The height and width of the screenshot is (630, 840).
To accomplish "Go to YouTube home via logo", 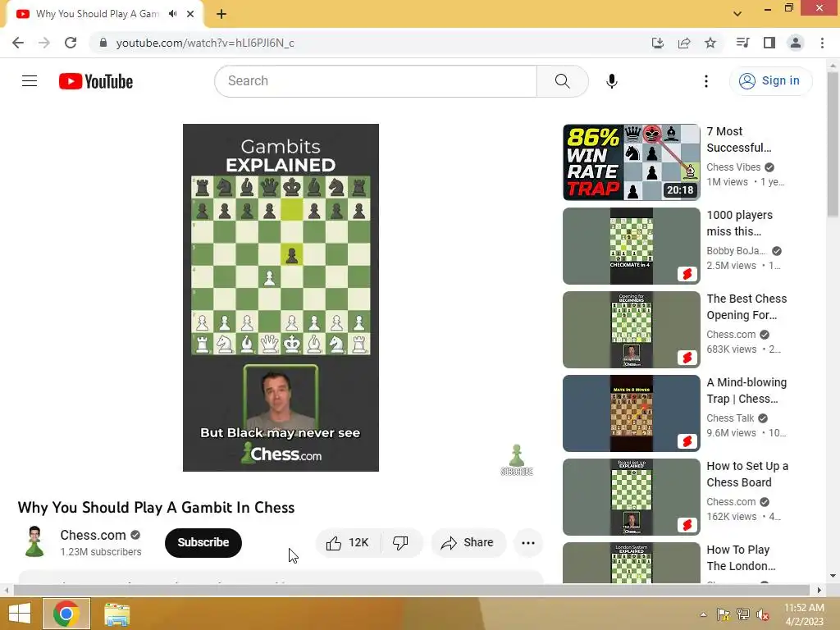I will 96,81.
